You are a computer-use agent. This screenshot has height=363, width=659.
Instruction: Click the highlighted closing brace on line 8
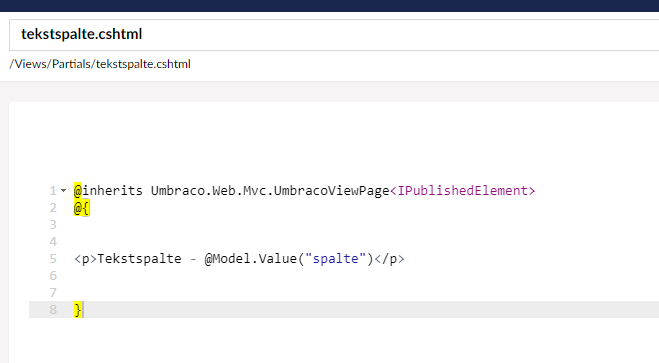point(78,310)
